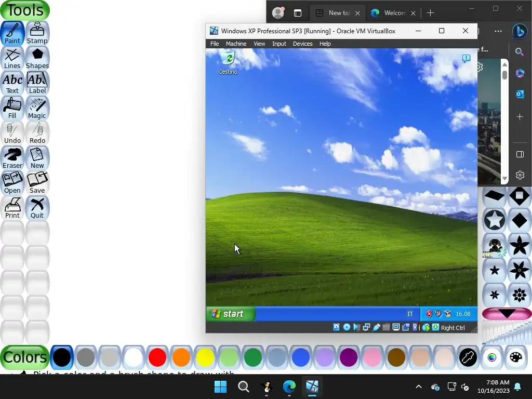This screenshot has width=532, height=399.
Task: Print the drawing
Action: [12, 208]
